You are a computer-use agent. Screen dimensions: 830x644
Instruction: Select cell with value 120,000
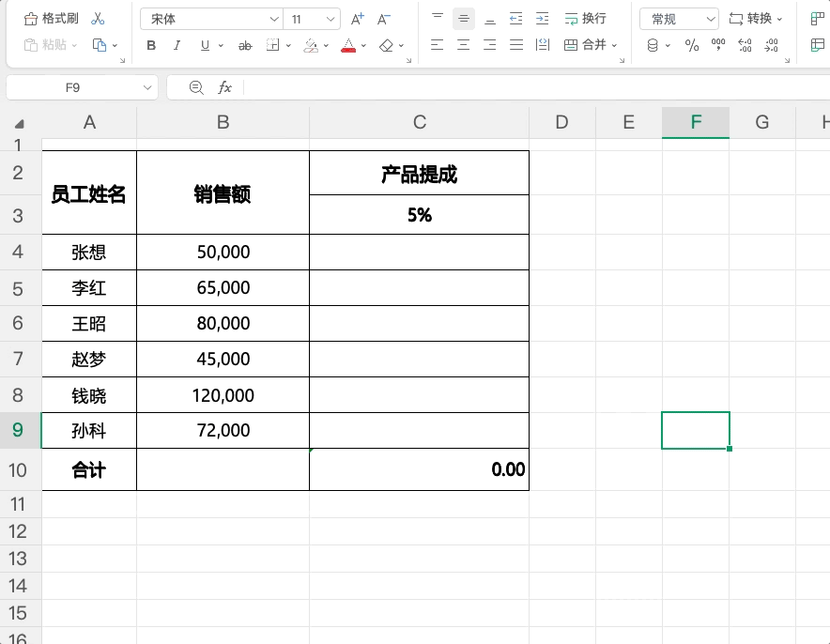coord(223,395)
